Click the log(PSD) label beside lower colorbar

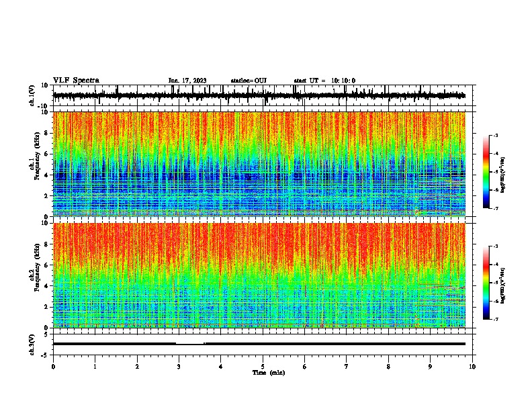(503, 285)
